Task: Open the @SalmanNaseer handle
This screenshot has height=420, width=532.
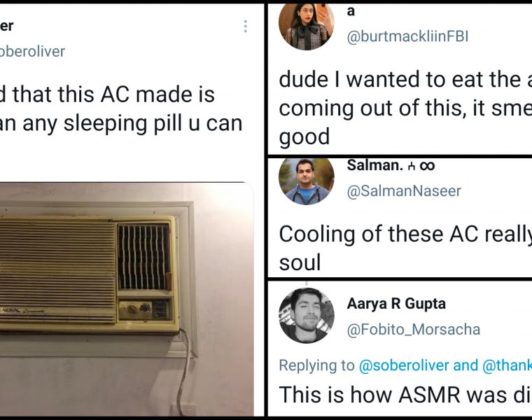Action: (x=404, y=190)
